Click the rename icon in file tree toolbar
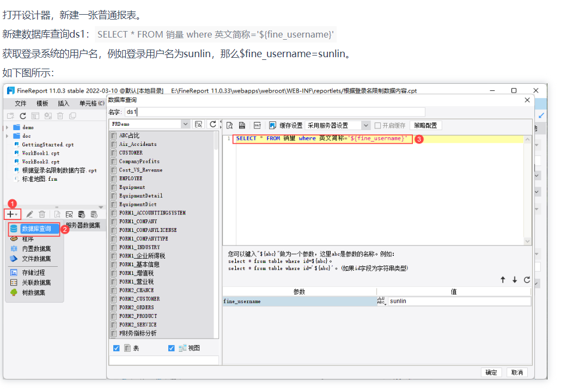 coord(35,116)
